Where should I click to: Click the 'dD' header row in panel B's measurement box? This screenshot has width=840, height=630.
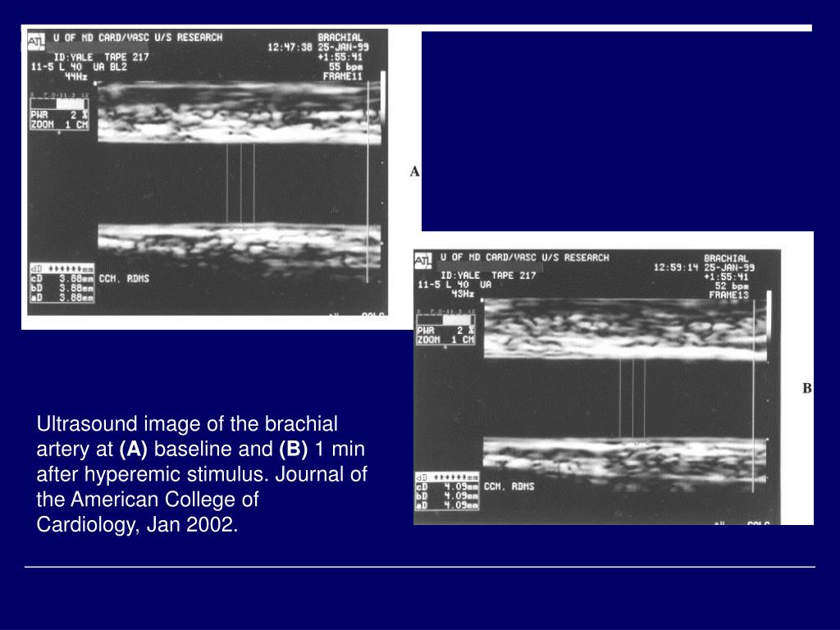(447, 477)
